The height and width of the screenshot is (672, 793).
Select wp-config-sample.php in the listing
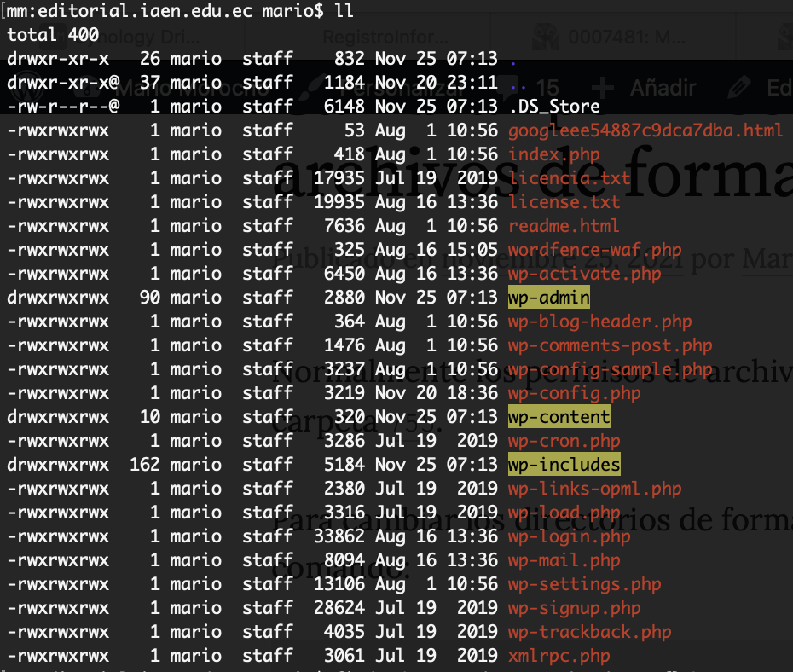coord(610,369)
